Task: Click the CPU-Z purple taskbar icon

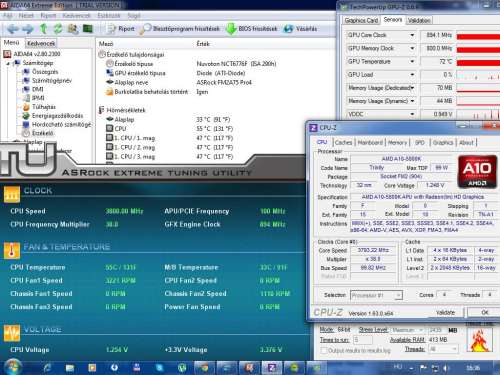Action: click(x=272, y=367)
